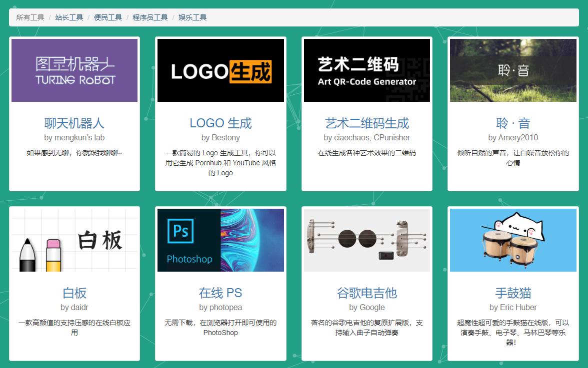Click the forest photo on 聆·音 card
This screenshot has height=368, width=588.
(513, 70)
